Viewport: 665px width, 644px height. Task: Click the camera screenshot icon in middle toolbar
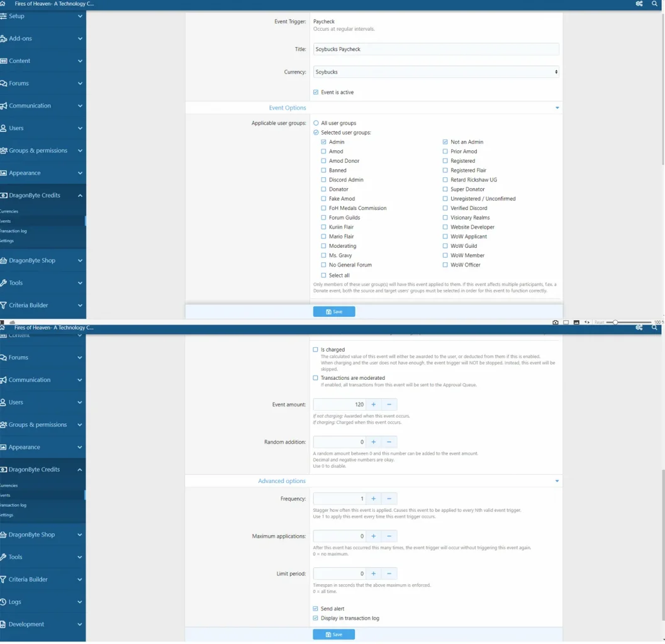(x=556, y=323)
